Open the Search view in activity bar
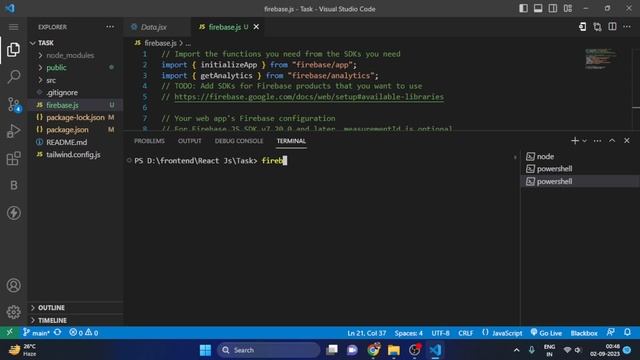Screen dimensions: 640x360 pos(13,77)
